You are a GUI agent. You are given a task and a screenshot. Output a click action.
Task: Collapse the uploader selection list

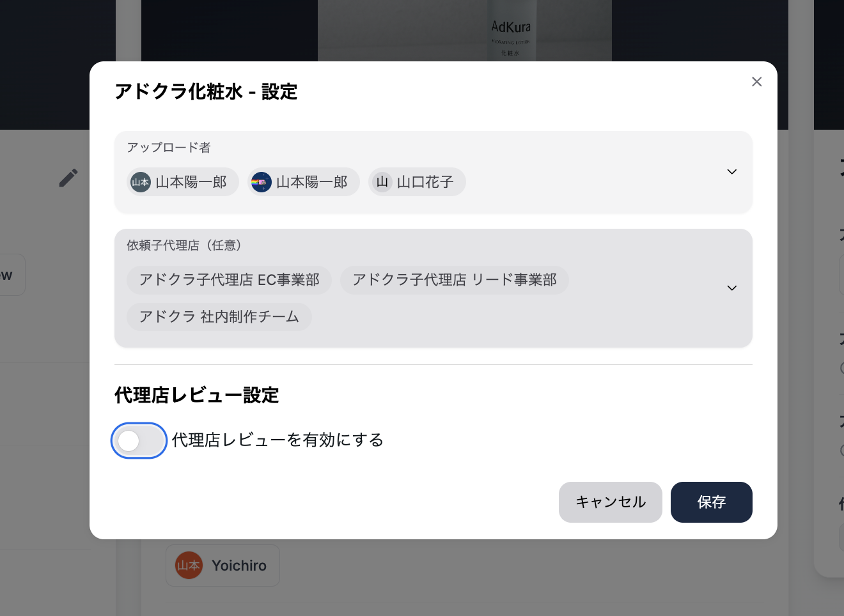731,172
